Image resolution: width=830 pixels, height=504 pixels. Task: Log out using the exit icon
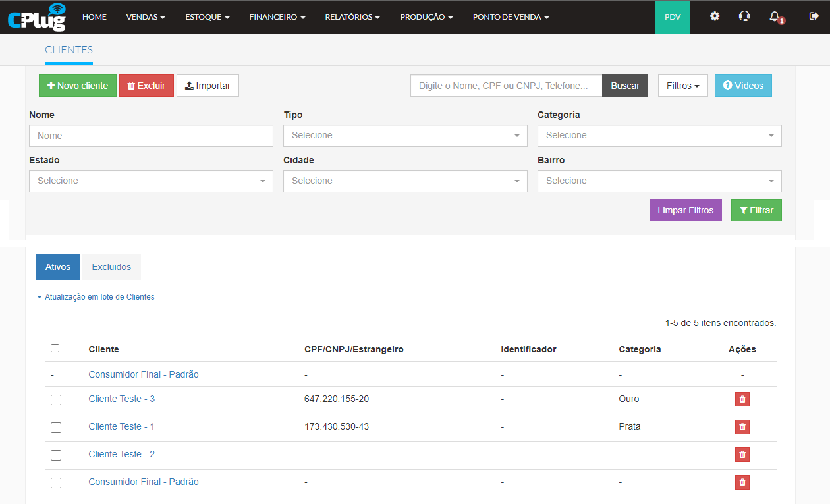coord(814,16)
